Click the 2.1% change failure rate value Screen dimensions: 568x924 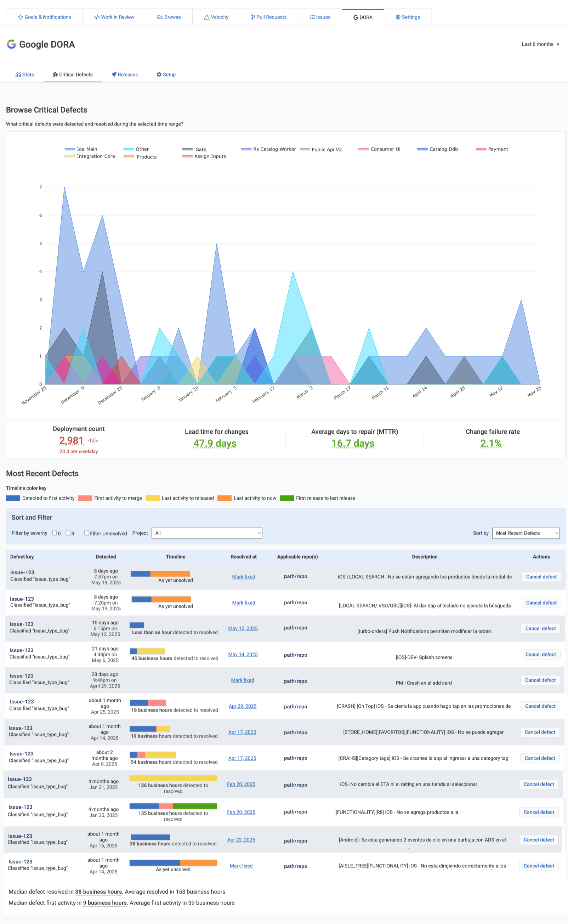click(490, 444)
